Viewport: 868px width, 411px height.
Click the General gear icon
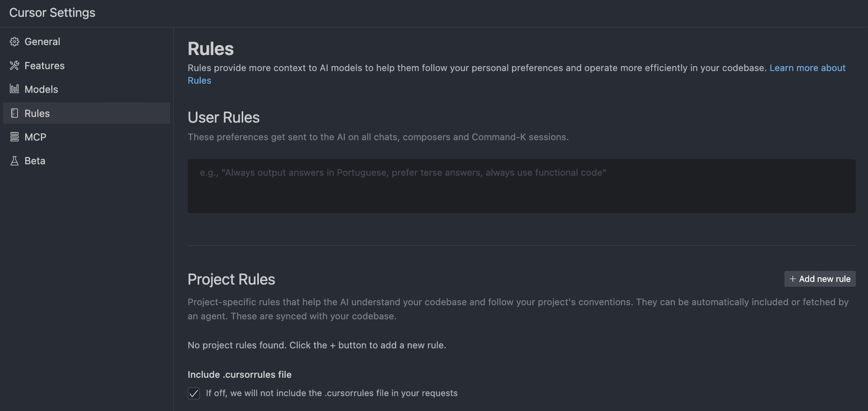pyautogui.click(x=14, y=41)
